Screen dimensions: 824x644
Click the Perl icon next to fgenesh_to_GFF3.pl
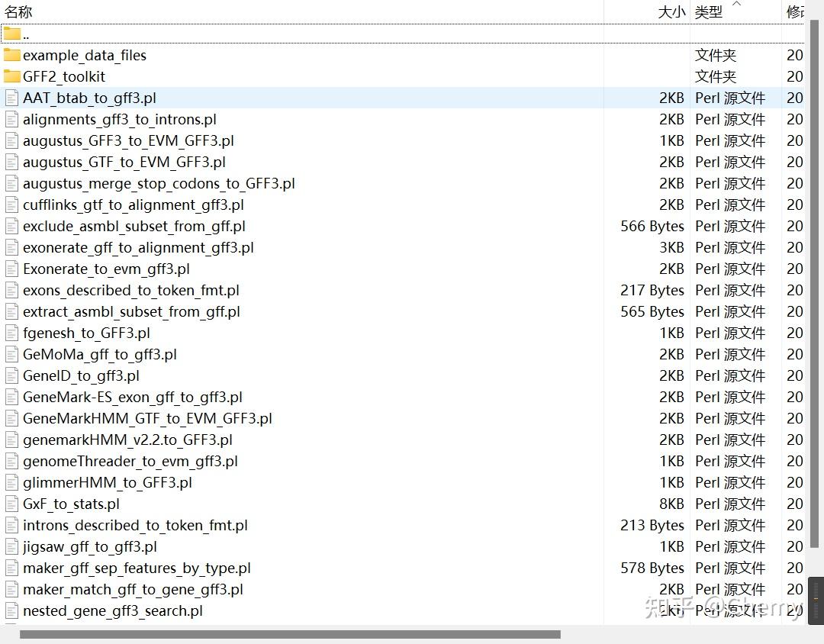click(x=11, y=333)
